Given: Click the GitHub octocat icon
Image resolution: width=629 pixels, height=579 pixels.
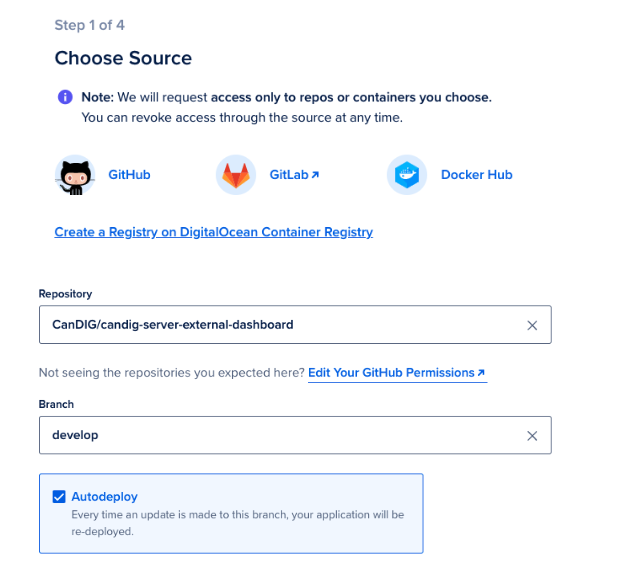Looking at the screenshot, I should (x=75, y=175).
